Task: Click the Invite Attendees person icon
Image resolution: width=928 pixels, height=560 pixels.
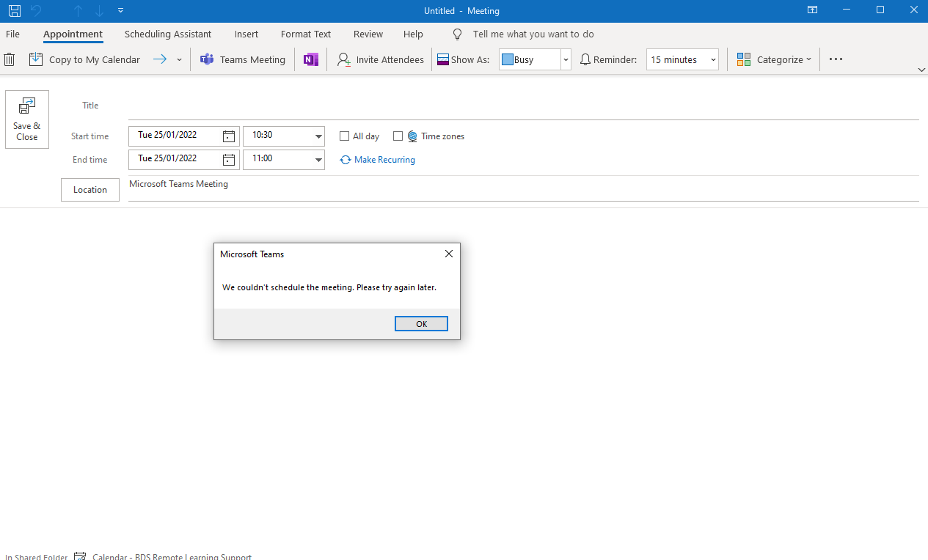Action: tap(343, 59)
